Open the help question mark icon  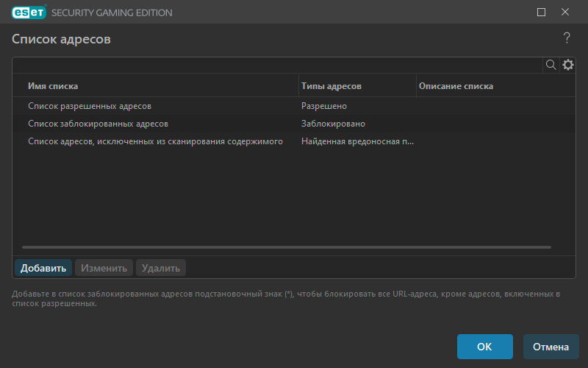[x=567, y=38]
